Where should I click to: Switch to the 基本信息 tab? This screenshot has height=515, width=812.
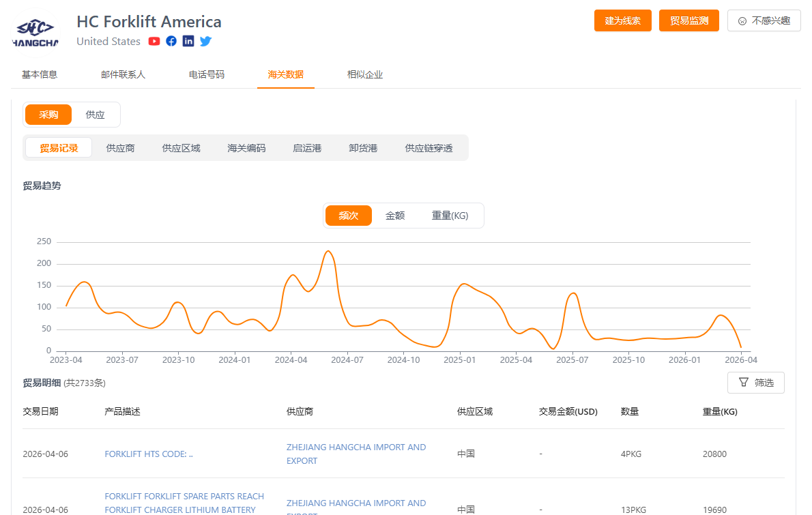40,74
